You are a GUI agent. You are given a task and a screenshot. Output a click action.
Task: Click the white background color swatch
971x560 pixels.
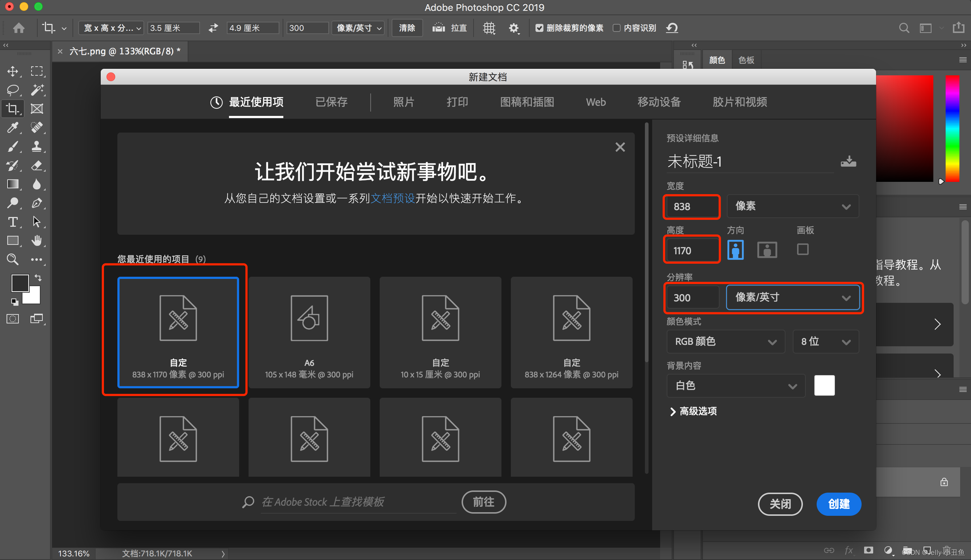824,385
